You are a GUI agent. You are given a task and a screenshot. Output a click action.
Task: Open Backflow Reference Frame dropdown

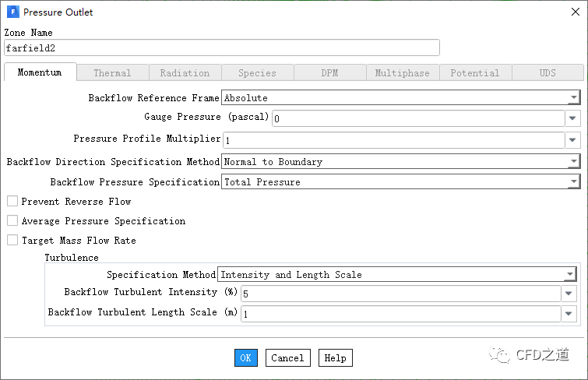pyautogui.click(x=573, y=98)
